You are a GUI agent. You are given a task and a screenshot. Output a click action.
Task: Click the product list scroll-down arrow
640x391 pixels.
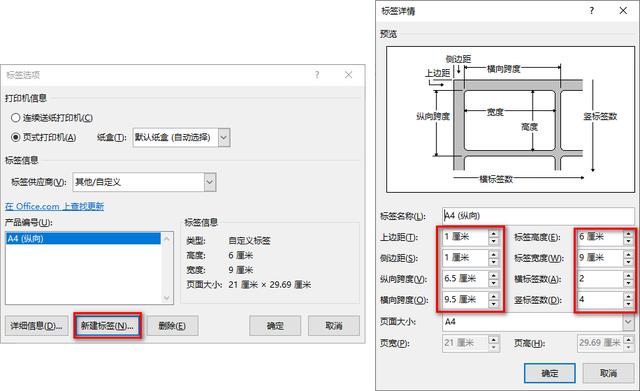167,298
